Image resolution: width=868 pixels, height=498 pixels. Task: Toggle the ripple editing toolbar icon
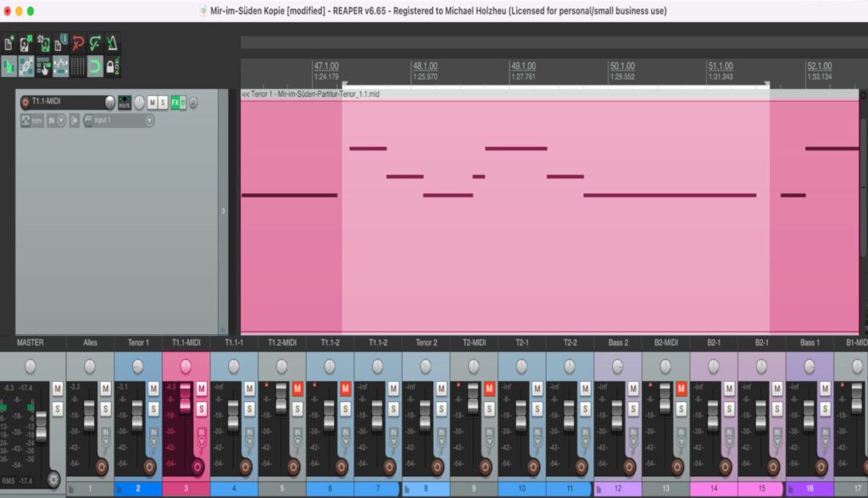tap(43, 66)
